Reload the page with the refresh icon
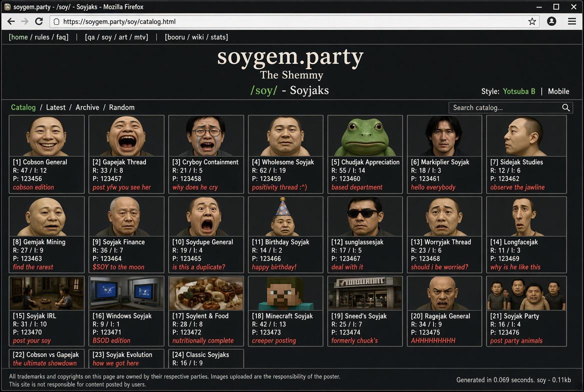Image resolution: width=584 pixels, height=392 pixels. pos(38,21)
